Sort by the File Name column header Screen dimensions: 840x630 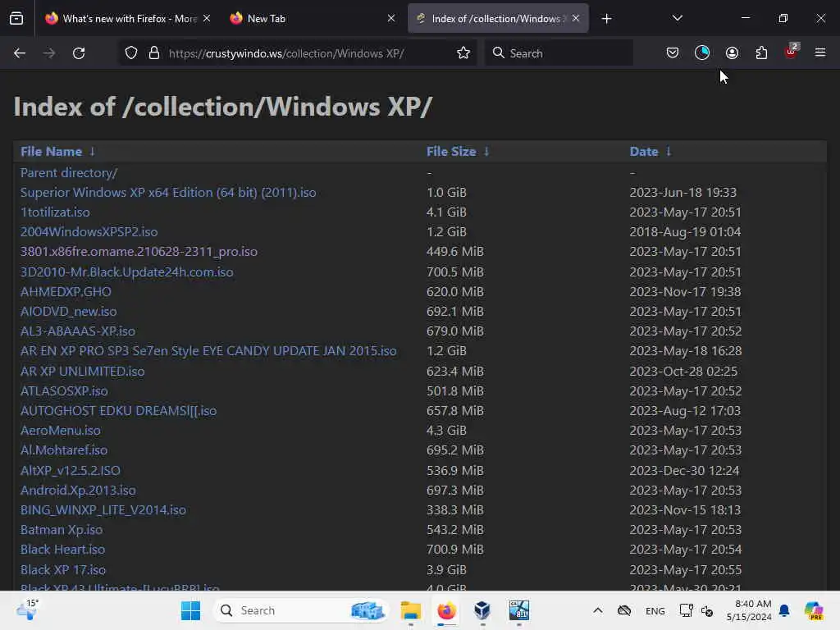pos(52,152)
